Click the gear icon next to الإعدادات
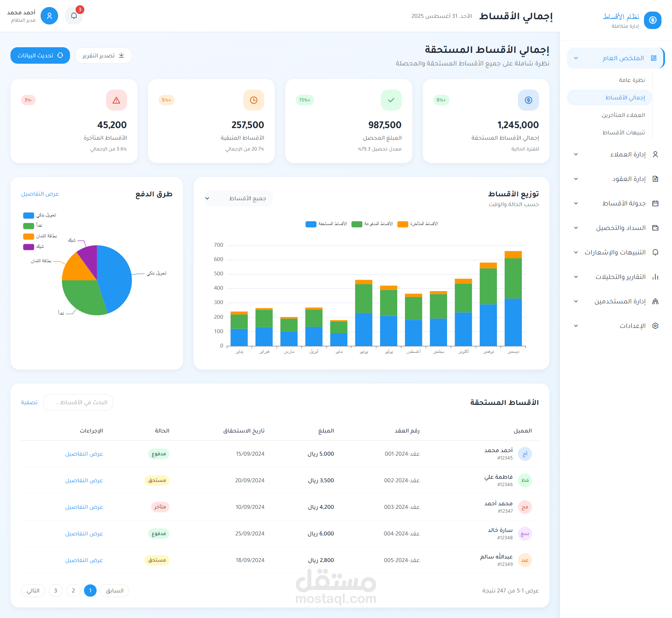 [656, 326]
